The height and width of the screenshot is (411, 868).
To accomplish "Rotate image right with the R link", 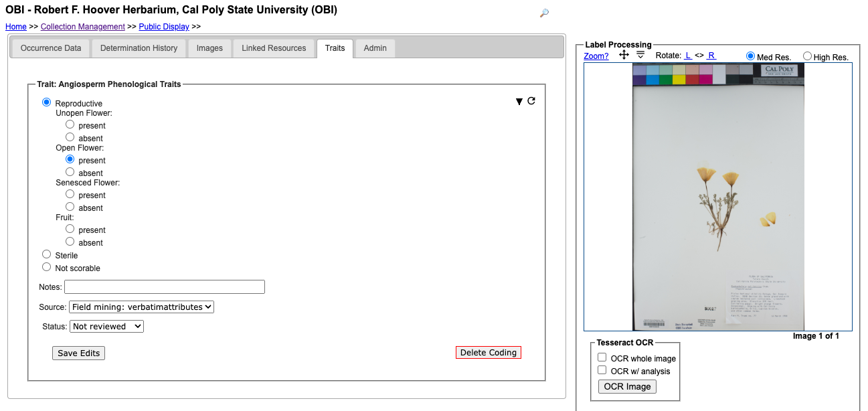I will click(711, 56).
